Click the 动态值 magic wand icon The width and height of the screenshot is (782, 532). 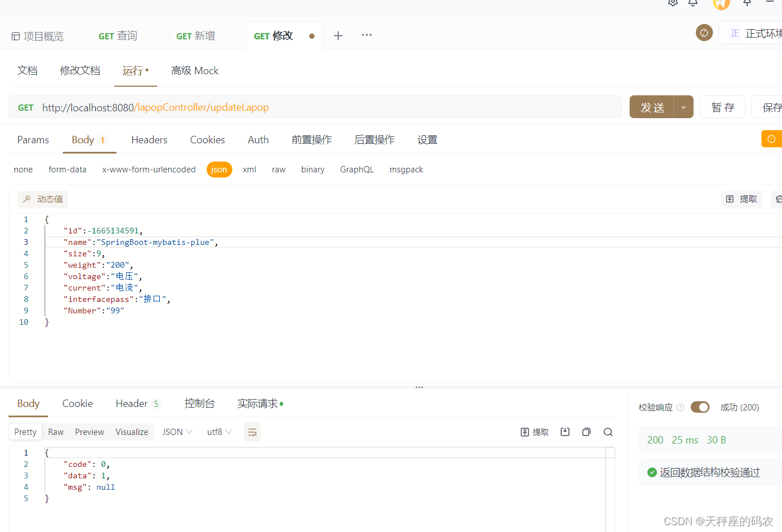[27, 199]
